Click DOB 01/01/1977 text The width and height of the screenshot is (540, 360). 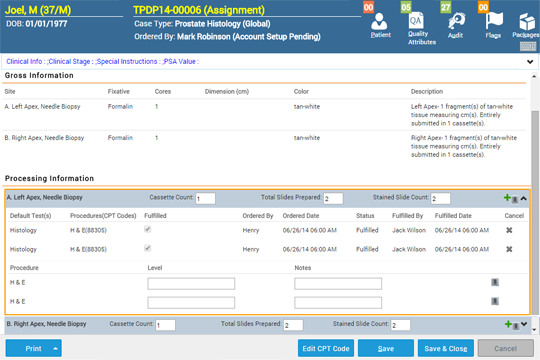pyautogui.click(x=37, y=24)
